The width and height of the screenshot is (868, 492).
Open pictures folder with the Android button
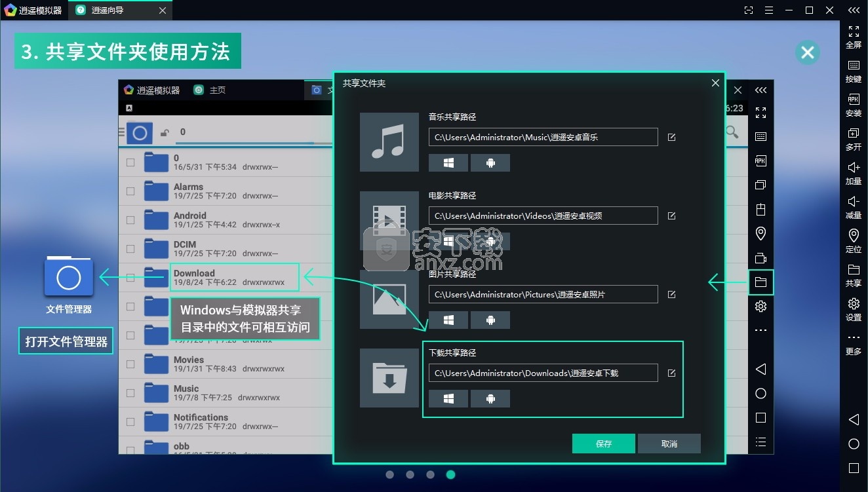[490, 320]
